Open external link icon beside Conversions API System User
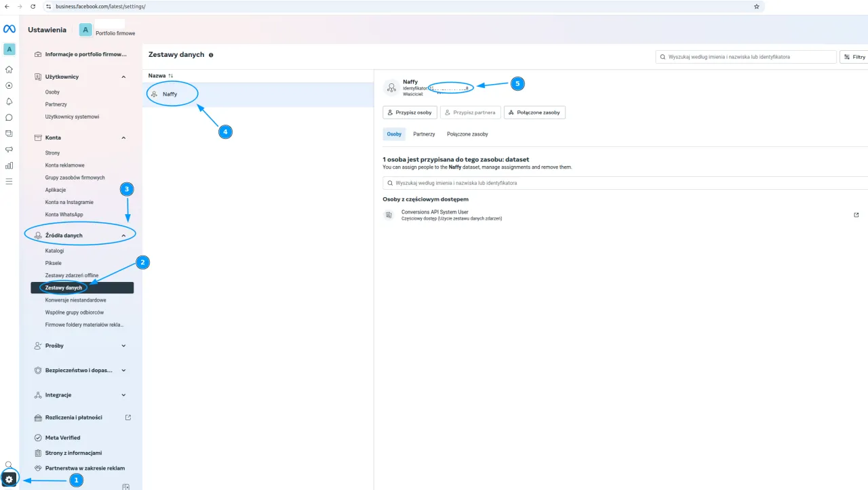 (856, 215)
